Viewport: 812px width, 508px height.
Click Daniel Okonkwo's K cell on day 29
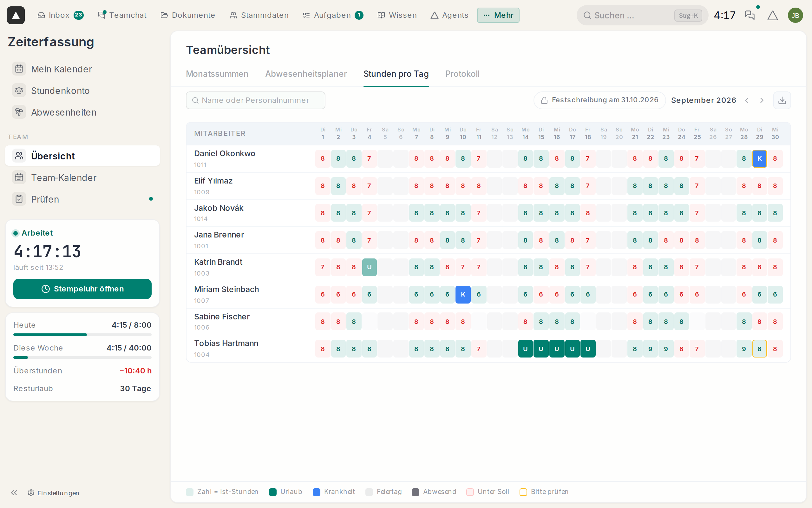click(x=759, y=158)
